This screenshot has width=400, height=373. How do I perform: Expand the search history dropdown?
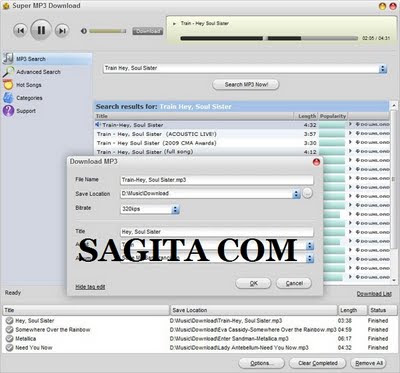pos(383,69)
